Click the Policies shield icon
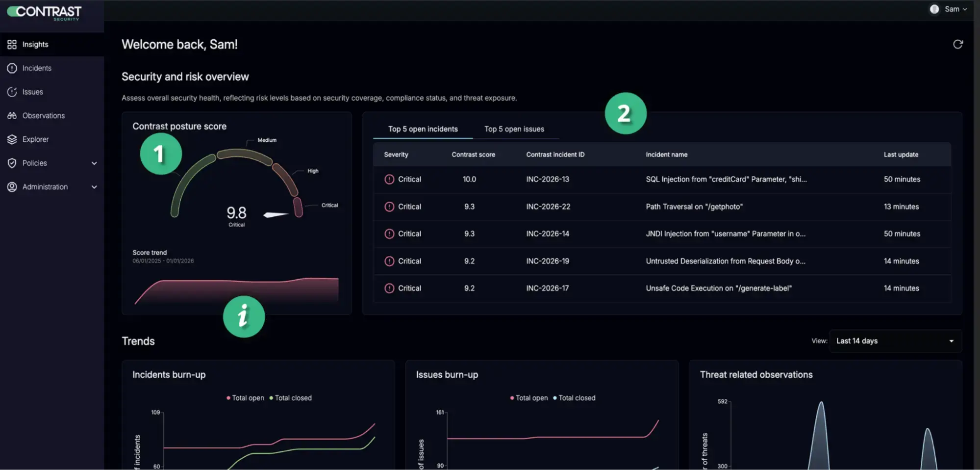Viewport: 980px width, 470px height. point(12,163)
